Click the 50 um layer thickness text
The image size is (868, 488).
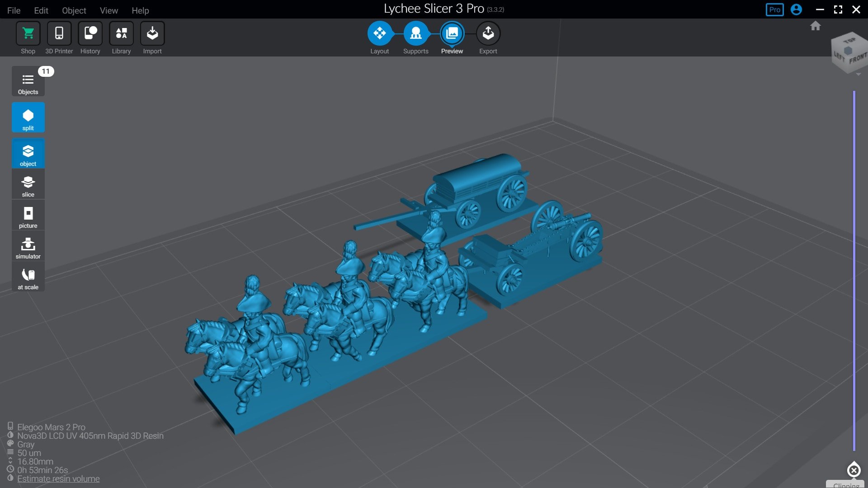(29, 453)
